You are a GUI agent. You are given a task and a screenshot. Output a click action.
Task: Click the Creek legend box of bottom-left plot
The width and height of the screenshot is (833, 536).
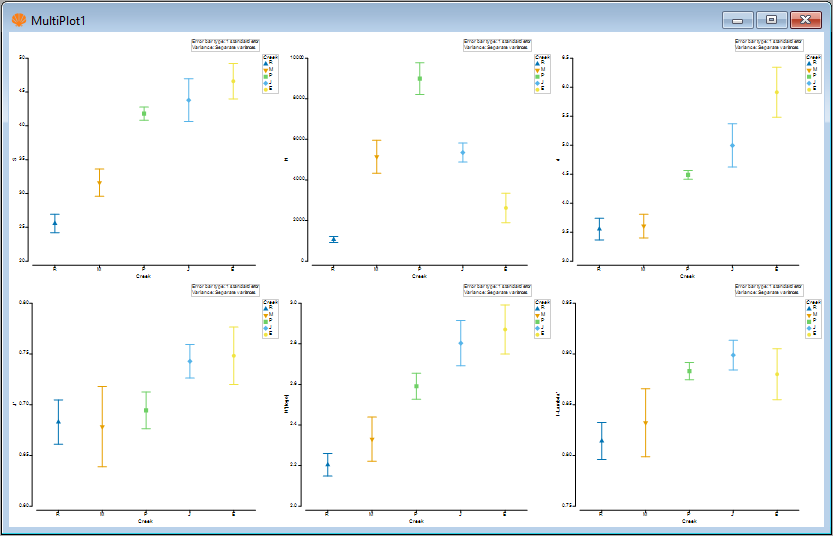(x=270, y=318)
